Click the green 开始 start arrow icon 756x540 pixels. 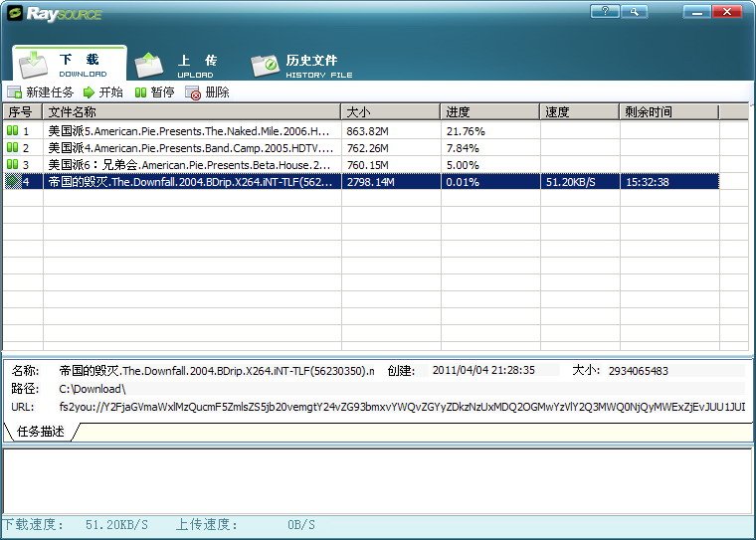pos(89,92)
